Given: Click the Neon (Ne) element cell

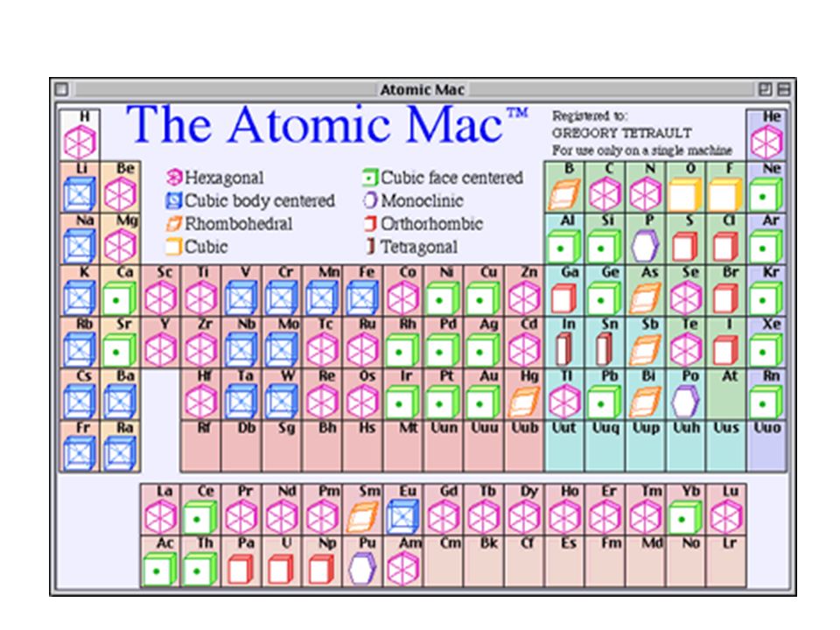Looking at the screenshot, I should (x=766, y=187).
